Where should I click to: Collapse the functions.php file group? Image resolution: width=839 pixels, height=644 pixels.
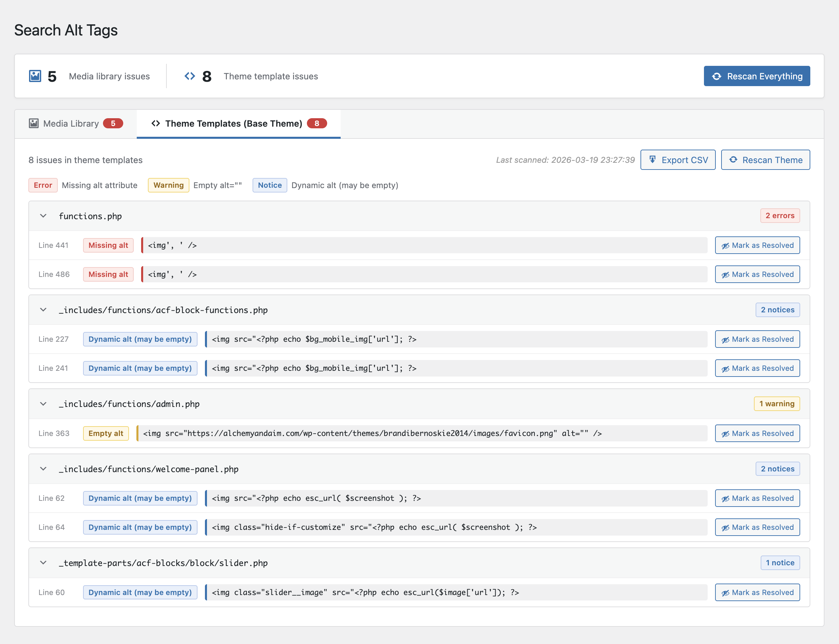[43, 216]
